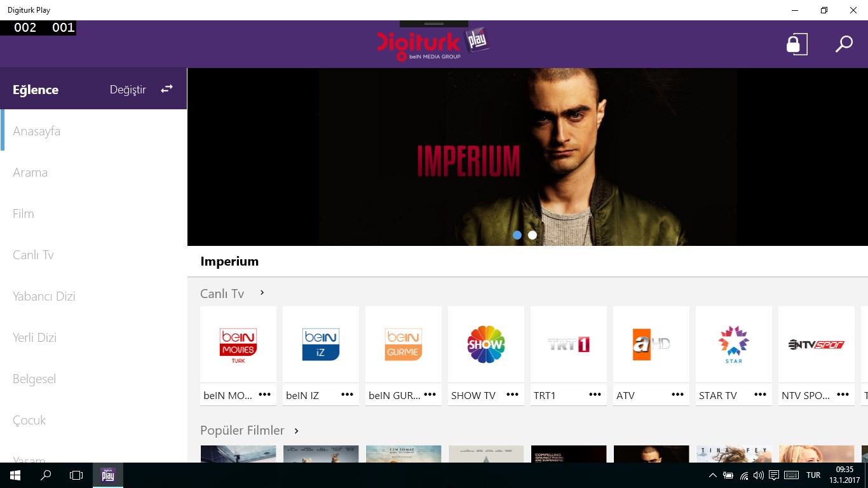
Task: Open Windows Start menu
Action: (15, 475)
